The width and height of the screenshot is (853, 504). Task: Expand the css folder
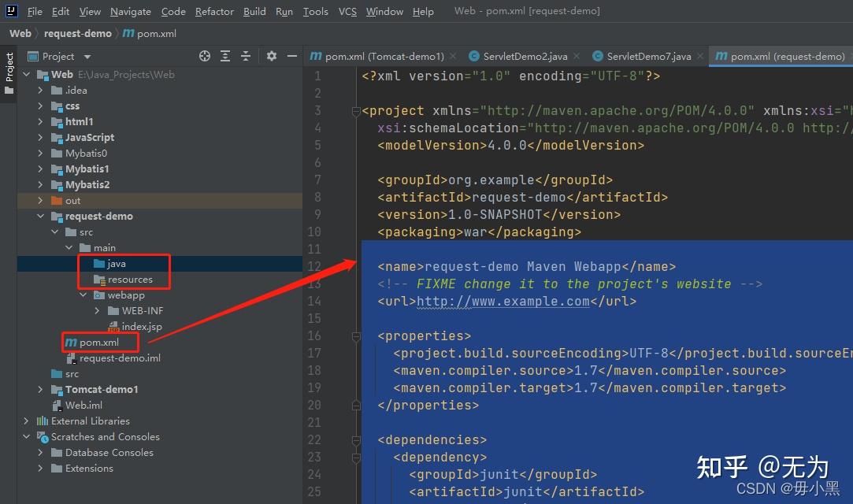click(x=40, y=106)
